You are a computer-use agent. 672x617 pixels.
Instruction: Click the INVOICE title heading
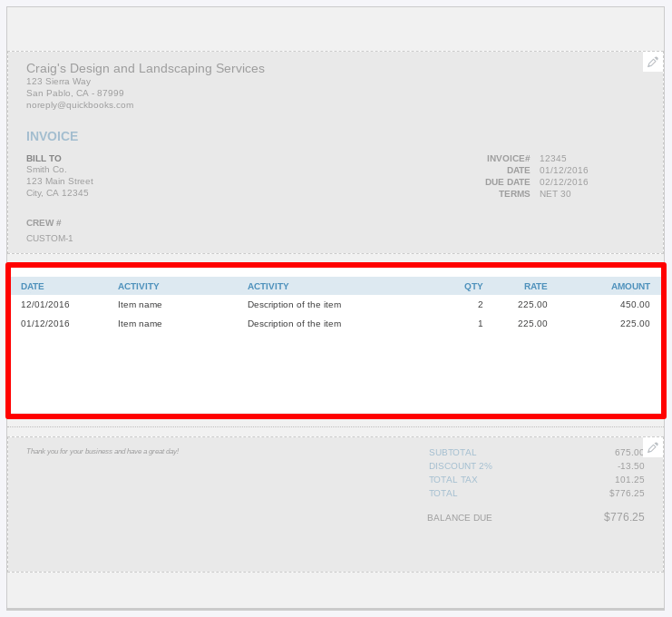tap(53, 137)
